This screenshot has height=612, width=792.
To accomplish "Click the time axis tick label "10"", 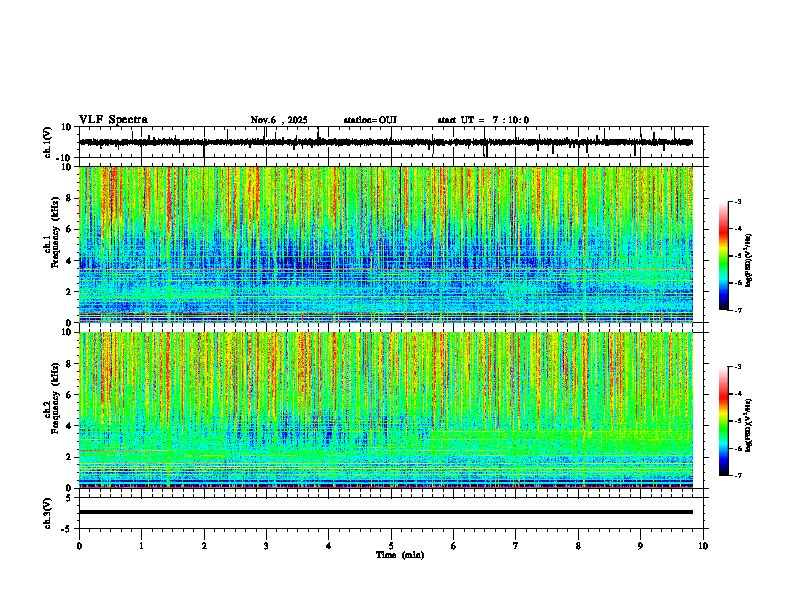I will click(703, 546).
